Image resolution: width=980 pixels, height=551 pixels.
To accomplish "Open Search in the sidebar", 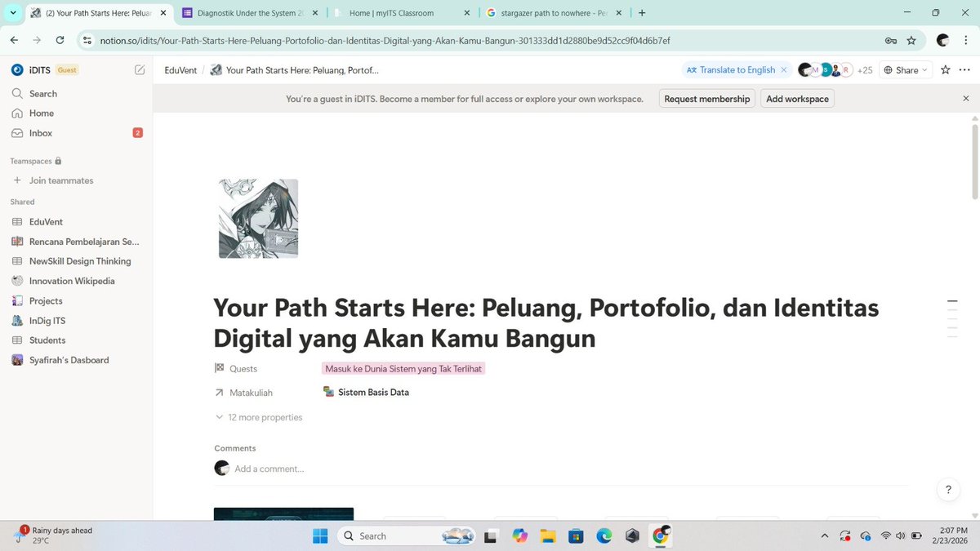I will [41, 93].
